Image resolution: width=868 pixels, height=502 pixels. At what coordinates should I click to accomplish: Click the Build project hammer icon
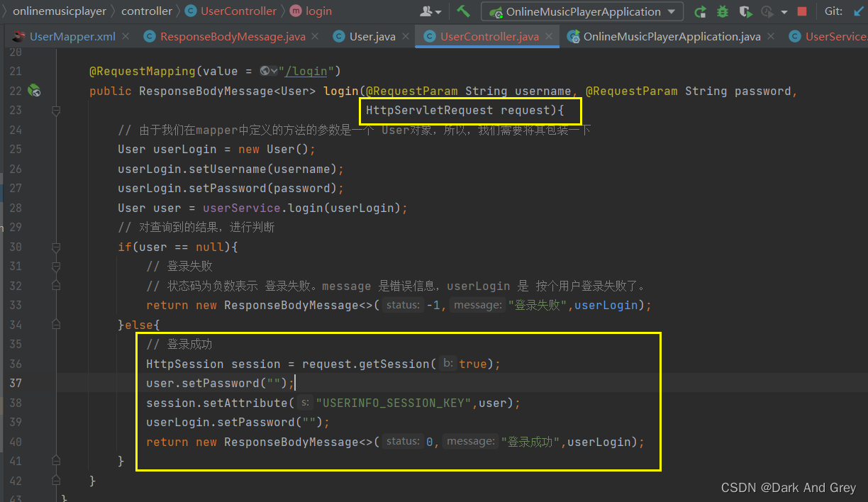tap(463, 11)
